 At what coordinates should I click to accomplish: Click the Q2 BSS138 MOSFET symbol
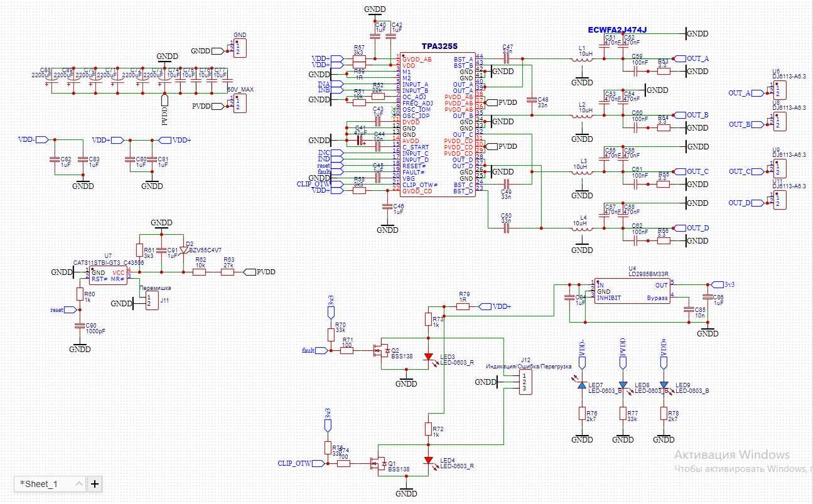coord(380,350)
